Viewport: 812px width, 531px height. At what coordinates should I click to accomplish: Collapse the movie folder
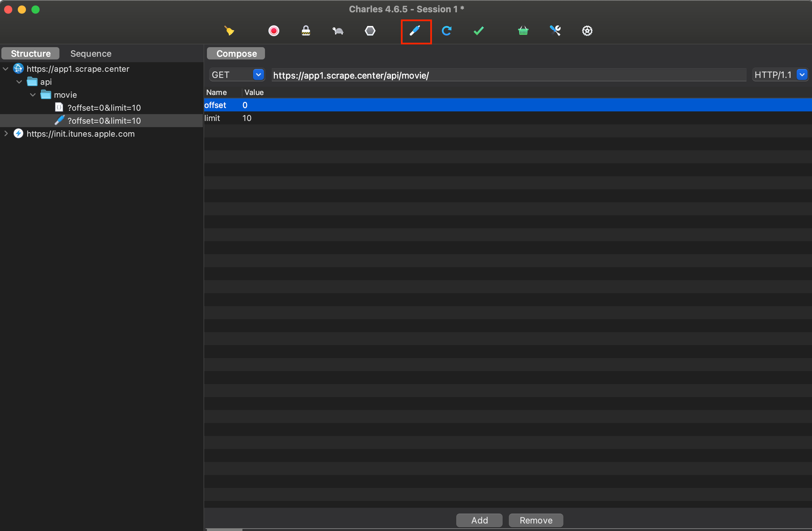(33, 95)
